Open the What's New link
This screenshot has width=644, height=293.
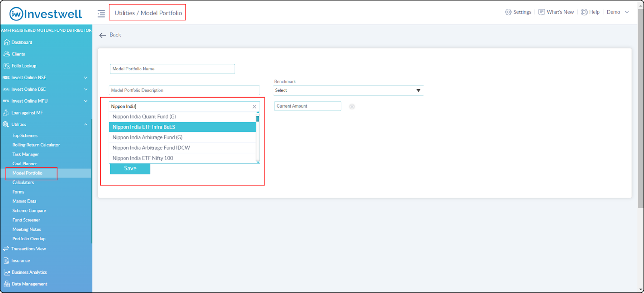(560, 12)
